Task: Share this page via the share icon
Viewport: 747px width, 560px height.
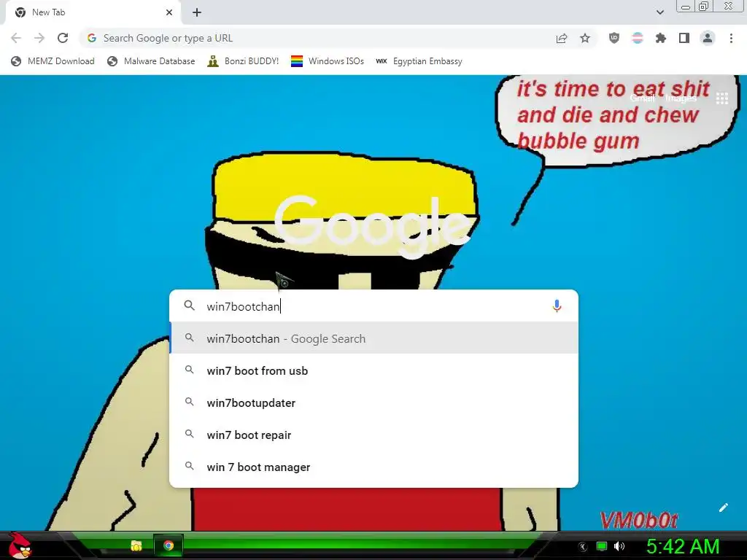Action: point(562,38)
